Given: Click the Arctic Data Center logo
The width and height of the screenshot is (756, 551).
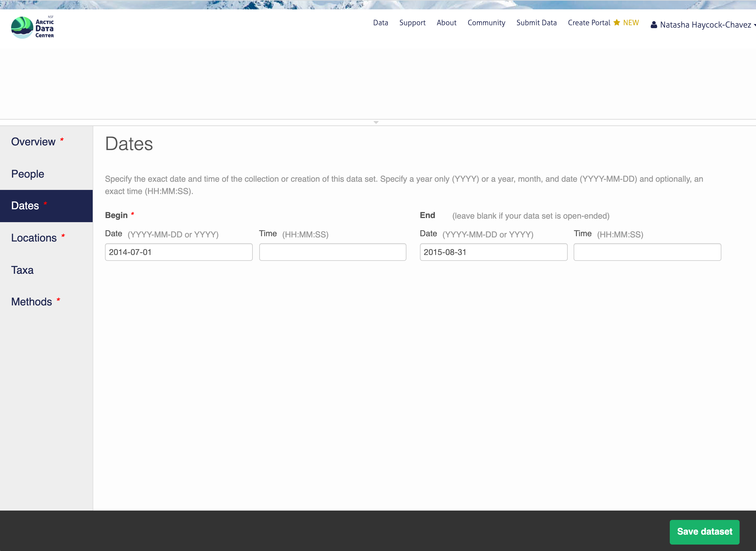Looking at the screenshot, I should (32, 27).
